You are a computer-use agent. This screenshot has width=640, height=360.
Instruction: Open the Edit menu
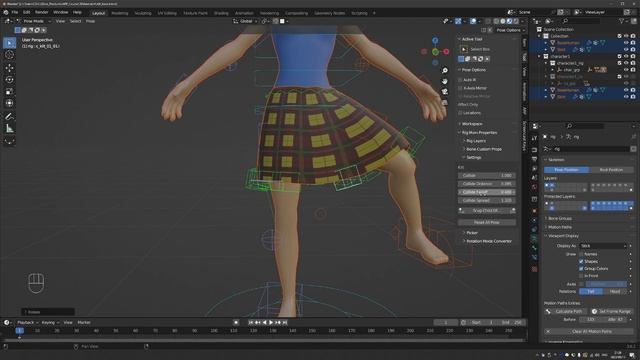coord(26,12)
